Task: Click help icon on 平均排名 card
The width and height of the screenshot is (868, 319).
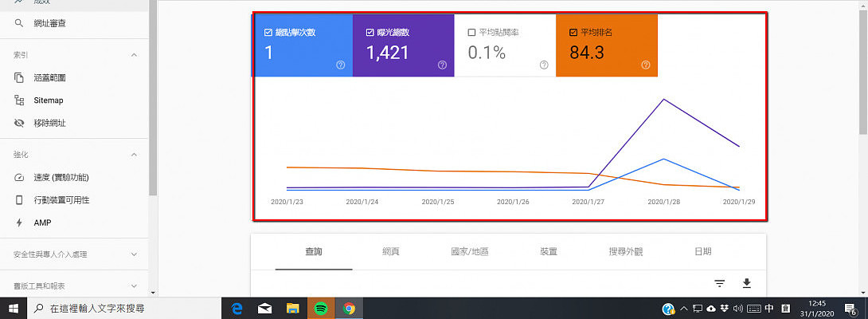Action: [646, 65]
